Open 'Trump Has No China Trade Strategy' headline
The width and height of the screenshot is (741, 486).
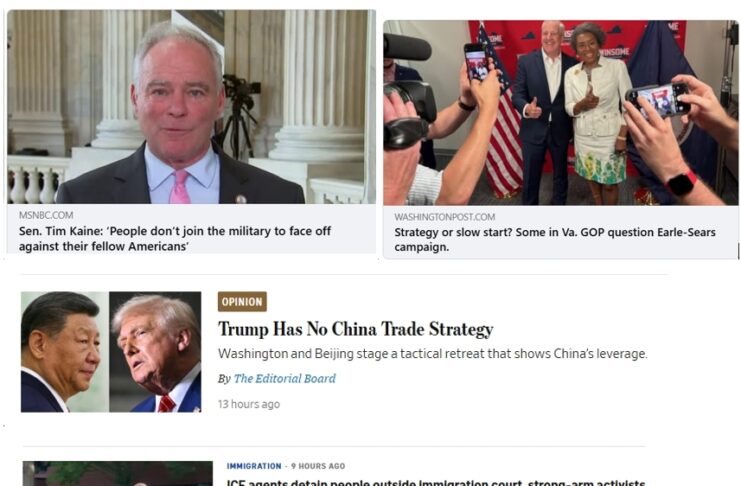pyautogui.click(x=355, y=329)
